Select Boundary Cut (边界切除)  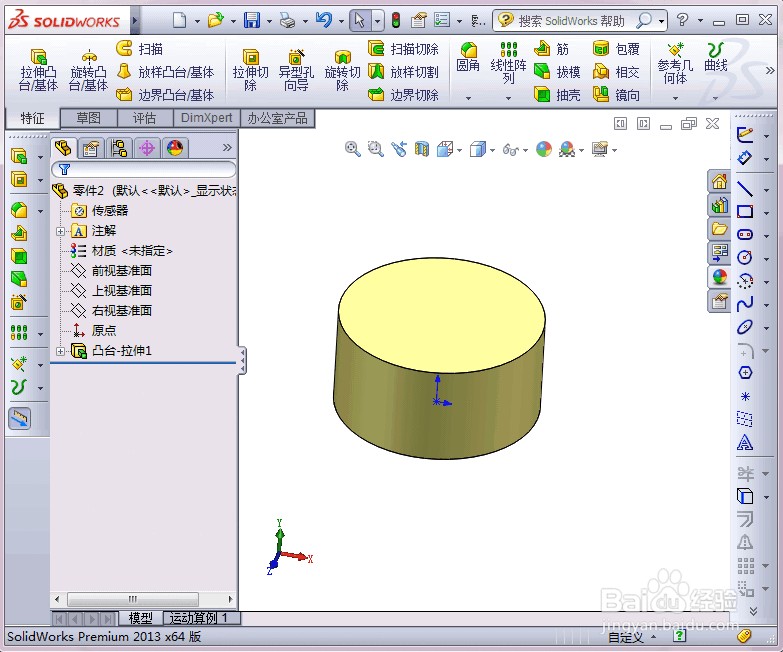pyautogui.click(x=403, y=94)
